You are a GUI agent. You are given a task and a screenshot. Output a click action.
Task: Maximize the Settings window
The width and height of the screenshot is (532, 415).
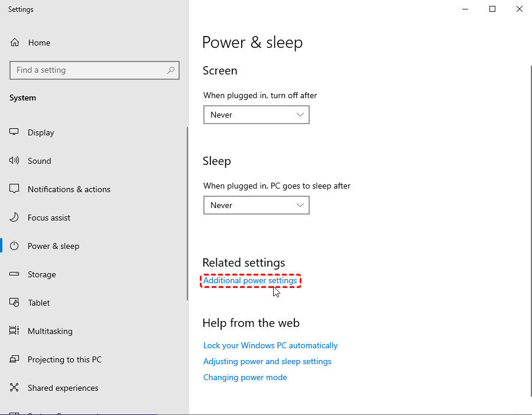coord(492,9)
